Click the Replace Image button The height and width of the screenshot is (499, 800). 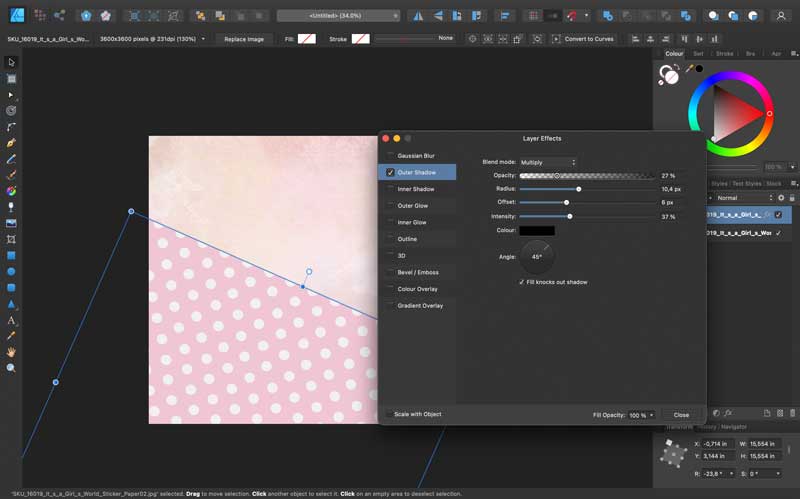pos(244,39)
